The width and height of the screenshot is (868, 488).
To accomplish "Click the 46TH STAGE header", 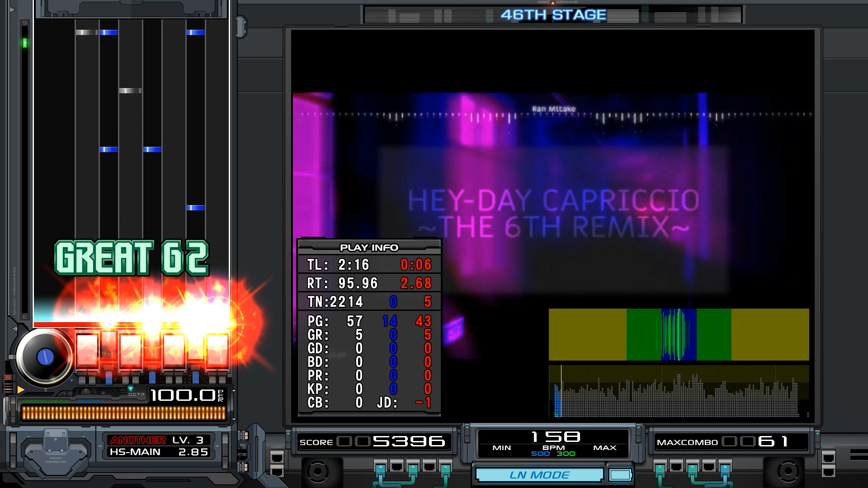I will coord(553,15).
